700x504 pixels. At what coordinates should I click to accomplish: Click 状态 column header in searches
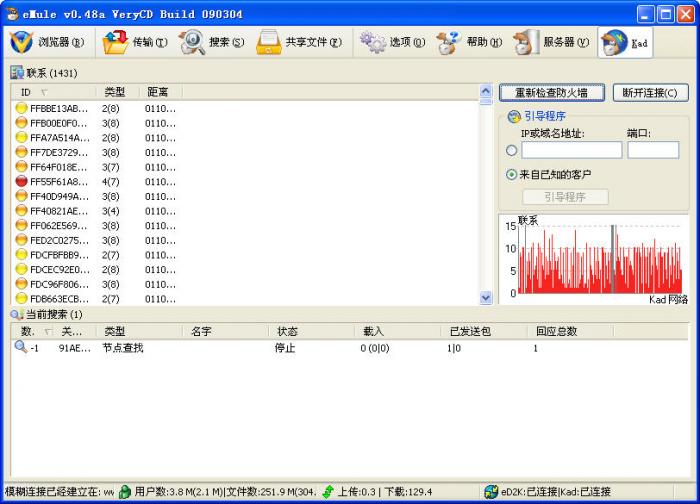point(288,331)
